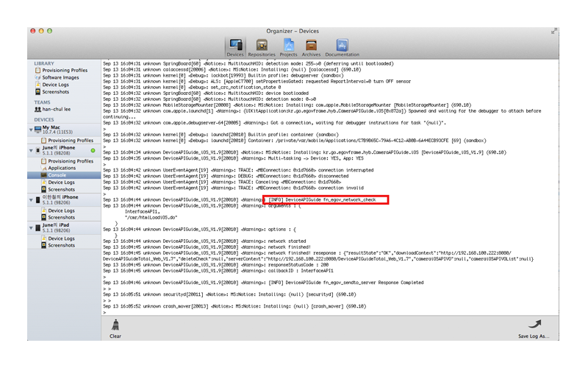Switch to the Projects organizer

click(x=288, y=48)
